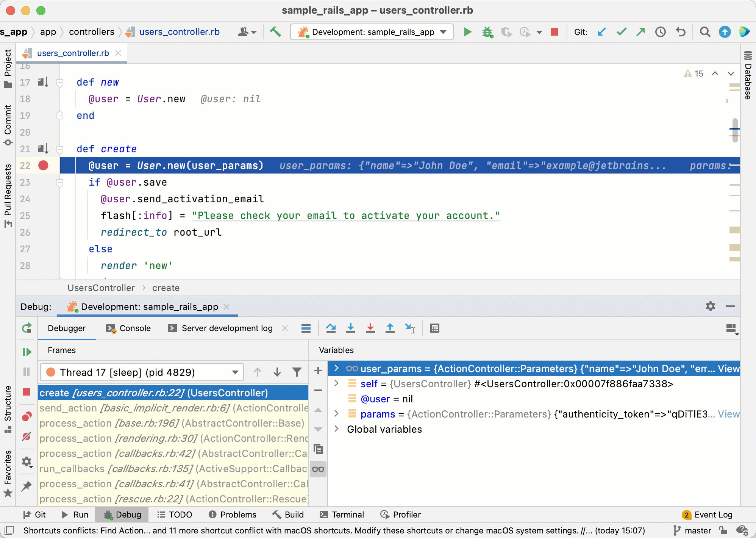Viewport: 756px width, 538px height.
Task: Click the Step Into icon
Action: [x=351, y=328]
